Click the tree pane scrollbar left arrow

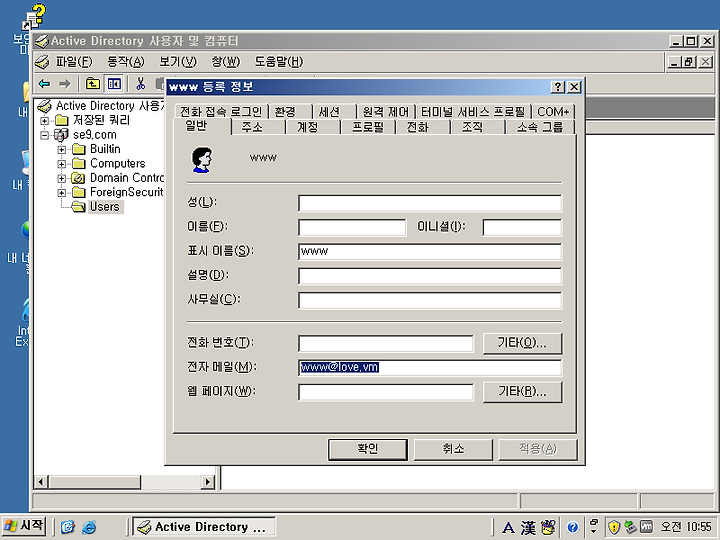pyautogui.click(x=41, y=482)
